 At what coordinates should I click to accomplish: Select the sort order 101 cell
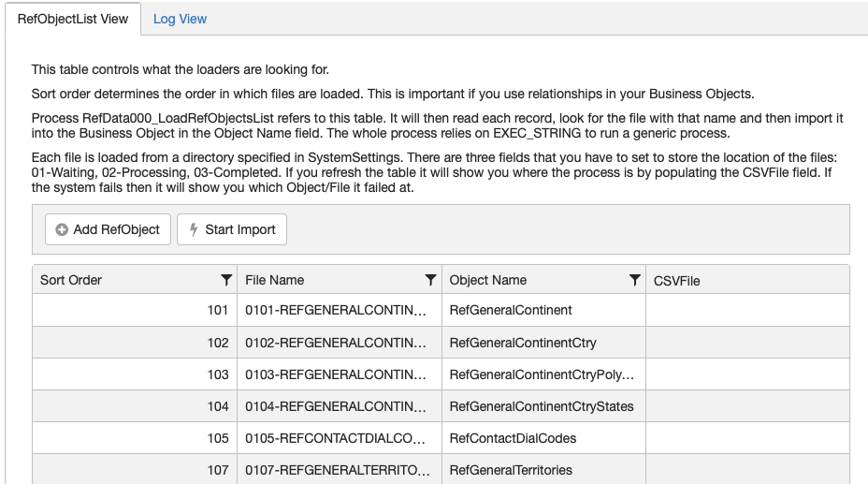pyautogui.click(x=135, y=310)
